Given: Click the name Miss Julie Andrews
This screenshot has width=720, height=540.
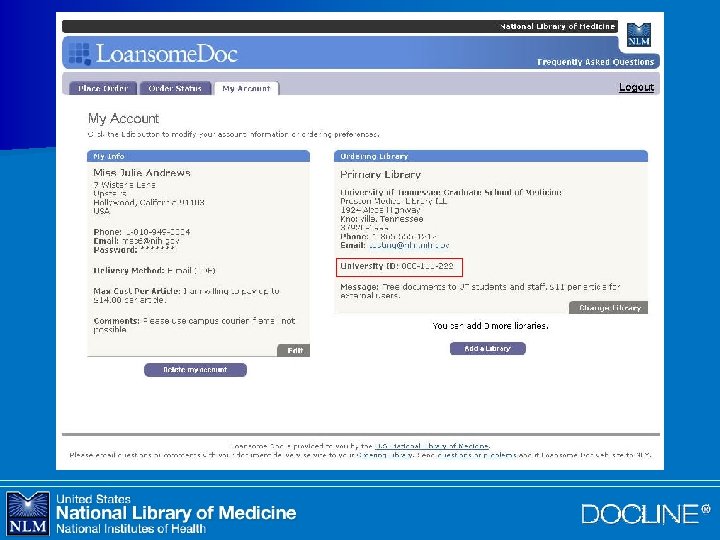Looking at the screenshot, I should tap(142, 173).
